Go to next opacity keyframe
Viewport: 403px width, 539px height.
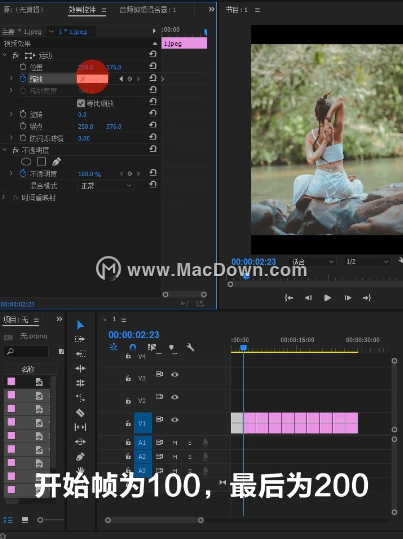tap(139, 174)
